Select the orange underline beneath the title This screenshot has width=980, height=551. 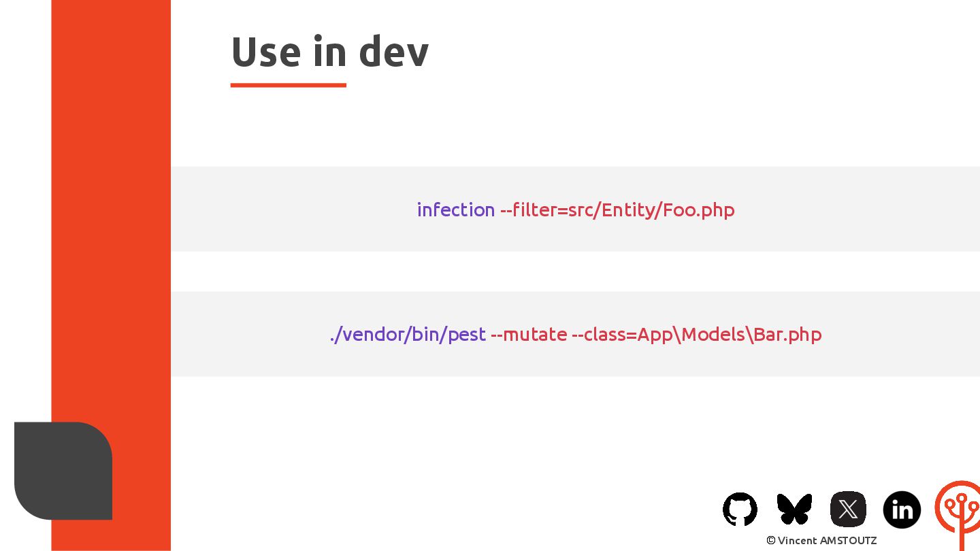(288, 85)
